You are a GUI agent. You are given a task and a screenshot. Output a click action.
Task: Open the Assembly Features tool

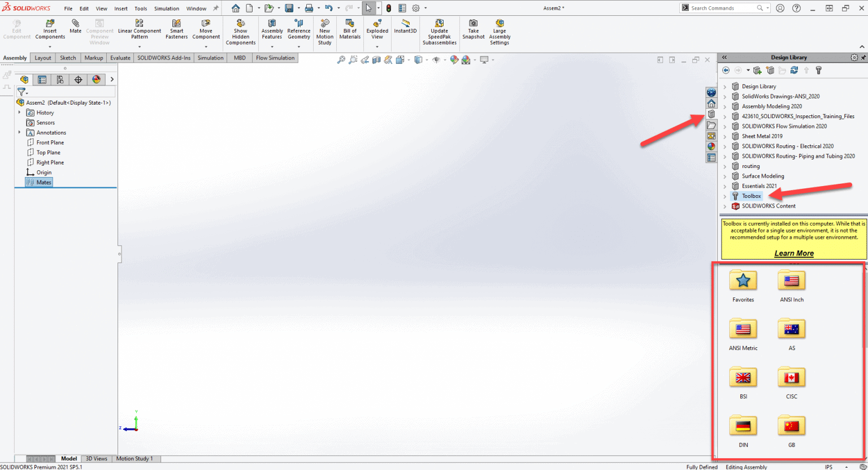tap(272, 29)
